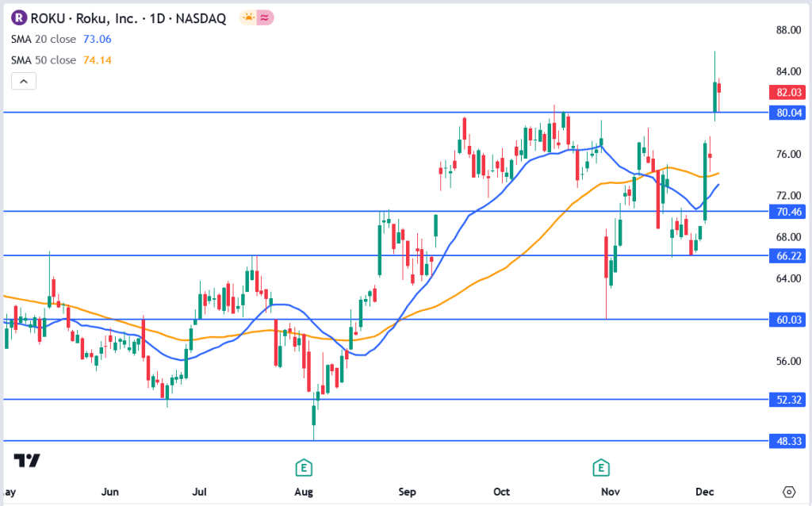Collapse the indicator legend with chevron
This screenshot has height=506, width=812.
pos(24,81)
